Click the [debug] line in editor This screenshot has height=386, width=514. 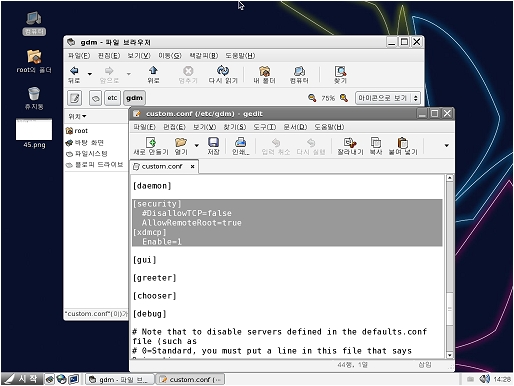point(149,314)
